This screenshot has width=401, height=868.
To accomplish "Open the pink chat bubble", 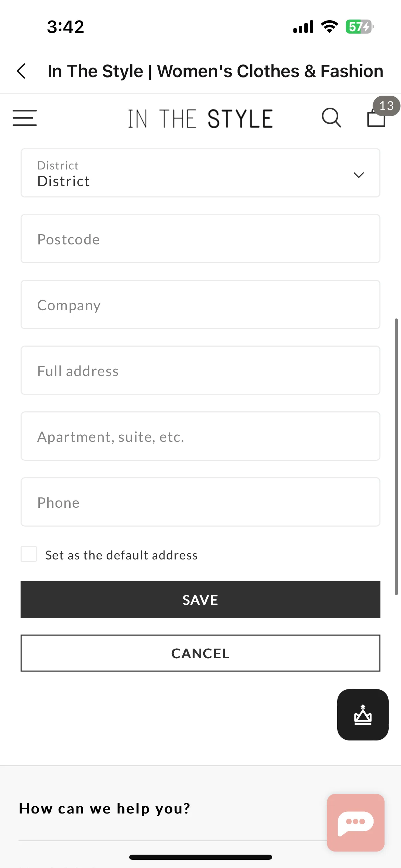I will pyautogui.click(x=356, y=823).
